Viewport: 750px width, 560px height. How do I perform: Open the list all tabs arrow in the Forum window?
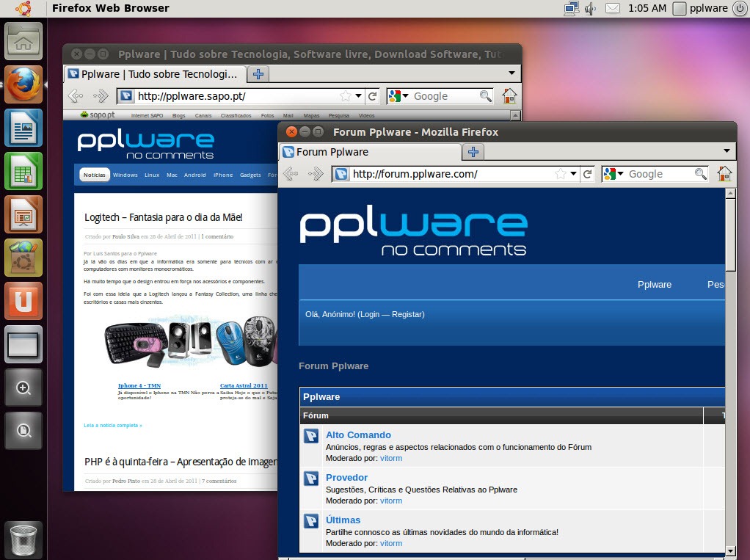click(x=727, y=151)
